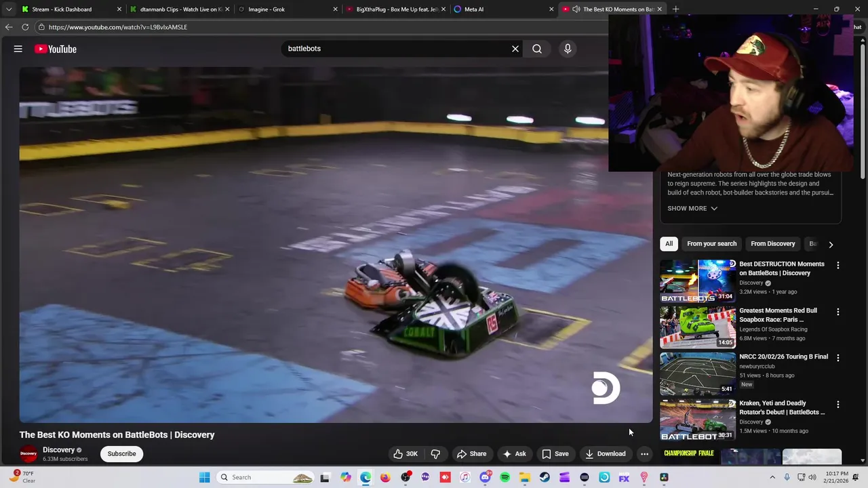Subscribe to the Discovery channel
The height and width of the screenshot is (488, 868).
point(122,454)
